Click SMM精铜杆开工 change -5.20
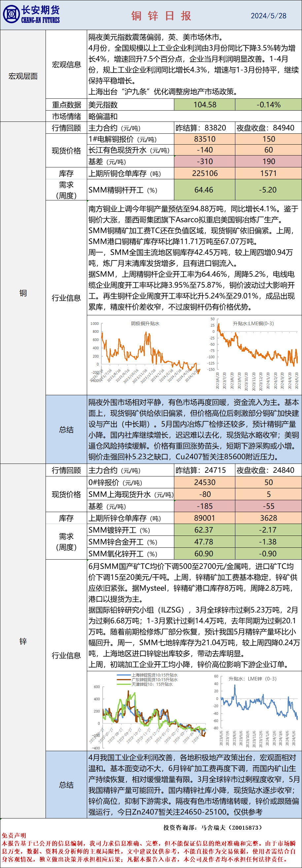The width and height of the screenshot is (302, 868). pyautogui.click(x=268, y=190)
